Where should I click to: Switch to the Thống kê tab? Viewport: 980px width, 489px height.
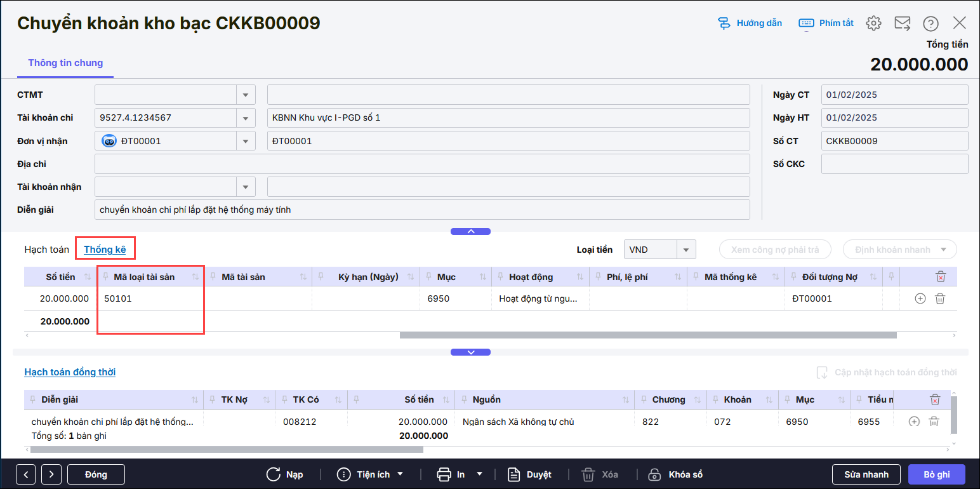point(105,250)
